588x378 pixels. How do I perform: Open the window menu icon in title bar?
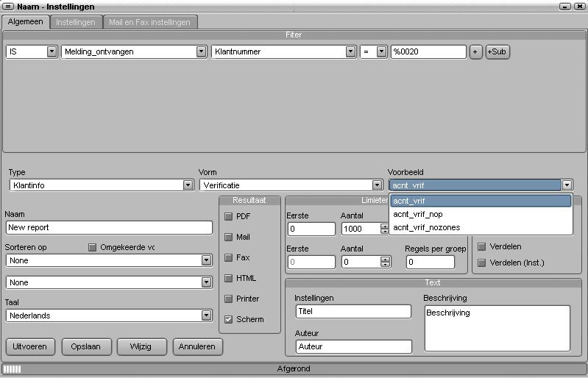[8, 7]
